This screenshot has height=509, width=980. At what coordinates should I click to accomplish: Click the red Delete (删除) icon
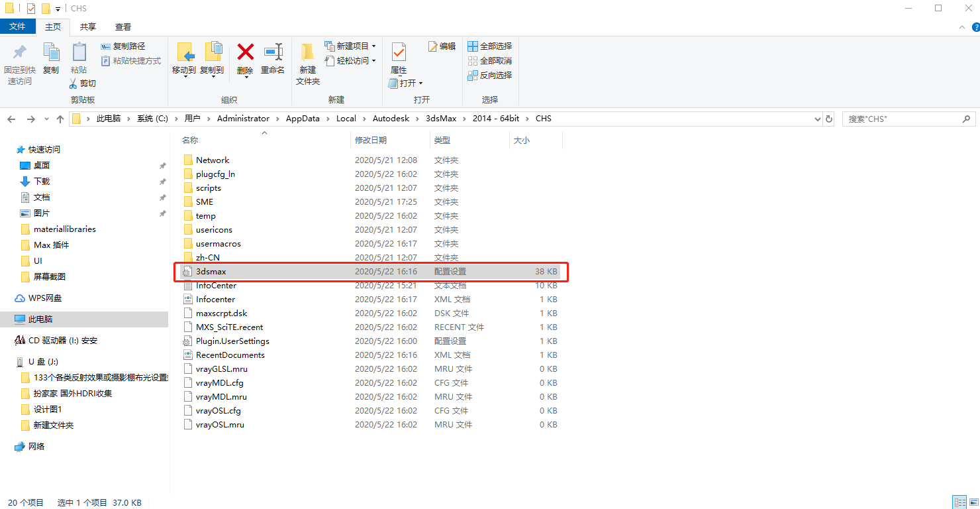point(246,52)
